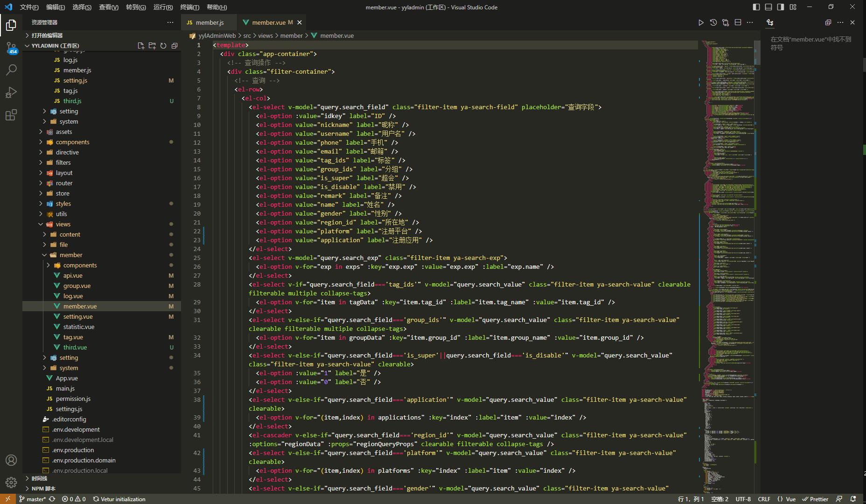
Task: Toggle the bottom panel layout button
Action: [x=768, y=7]
